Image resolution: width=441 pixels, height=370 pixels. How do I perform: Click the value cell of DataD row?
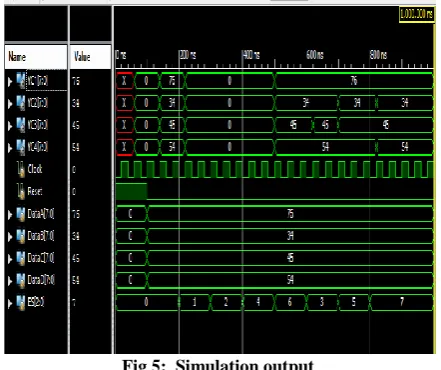76,280
